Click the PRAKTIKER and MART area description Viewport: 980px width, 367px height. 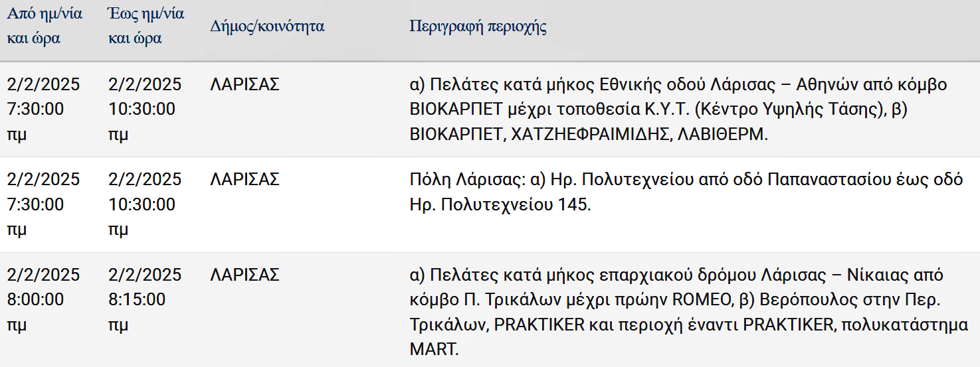[689, 312]
